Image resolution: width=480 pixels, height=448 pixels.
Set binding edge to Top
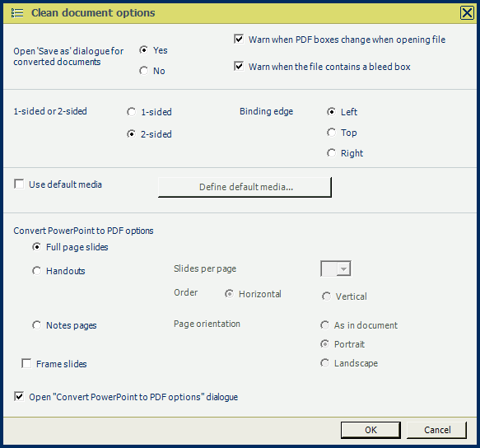[x=331, y=133]
